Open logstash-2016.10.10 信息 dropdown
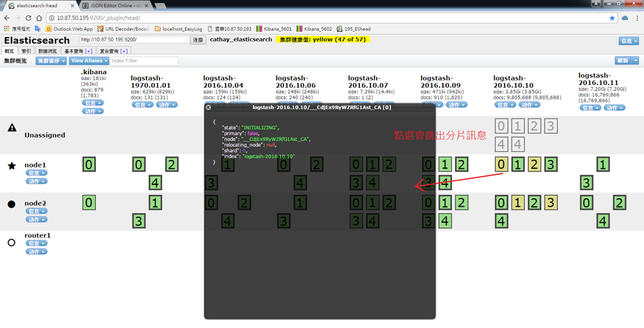 pyautogui.click(x=505, y=105)
